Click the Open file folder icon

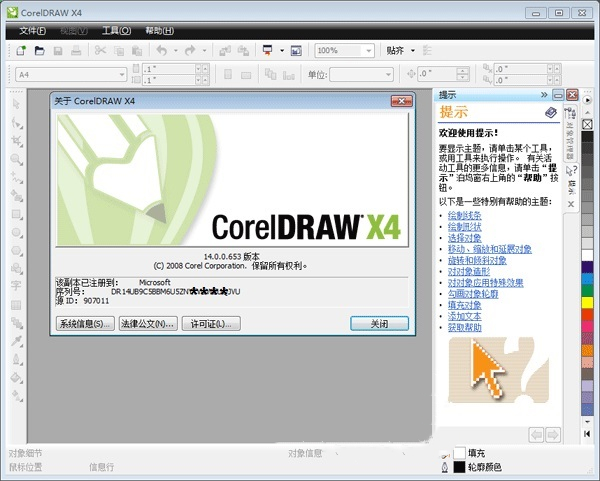tap(38, 50)
